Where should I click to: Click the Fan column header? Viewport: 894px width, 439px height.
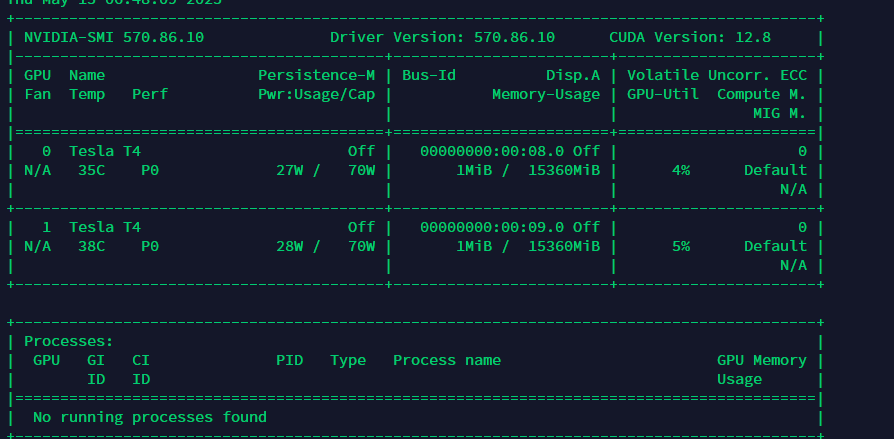tap(38, 95)
